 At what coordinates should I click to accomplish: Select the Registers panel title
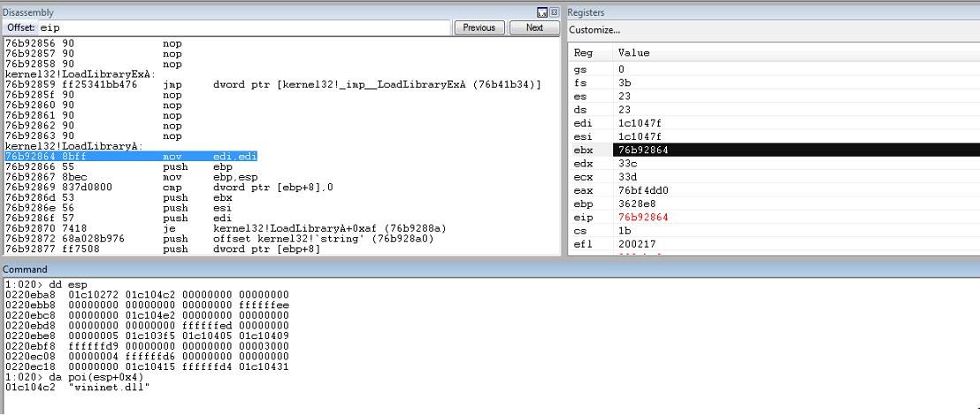coord(586,12)
